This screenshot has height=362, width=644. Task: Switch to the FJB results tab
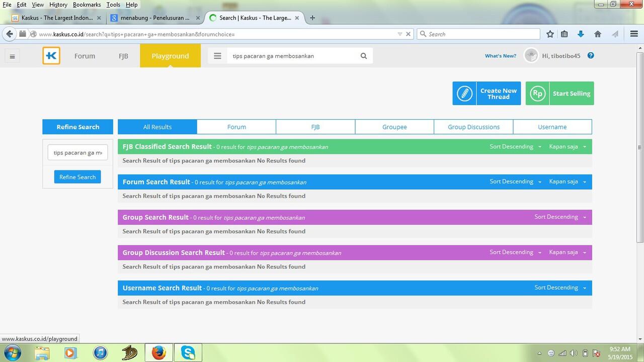point(315,127)
